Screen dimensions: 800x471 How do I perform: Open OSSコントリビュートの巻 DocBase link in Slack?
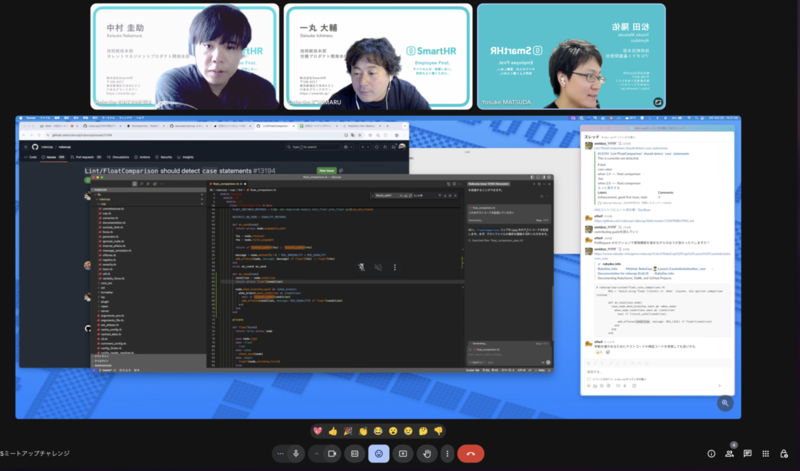[x=622, y=210]
